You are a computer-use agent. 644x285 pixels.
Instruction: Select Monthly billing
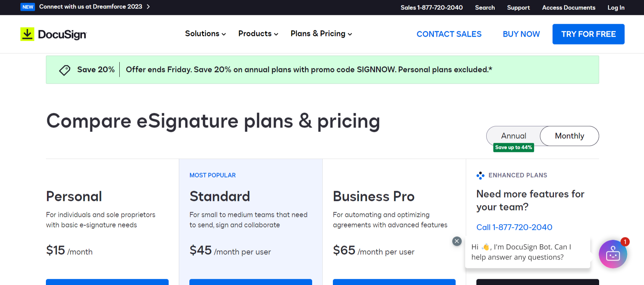[569, 136]
